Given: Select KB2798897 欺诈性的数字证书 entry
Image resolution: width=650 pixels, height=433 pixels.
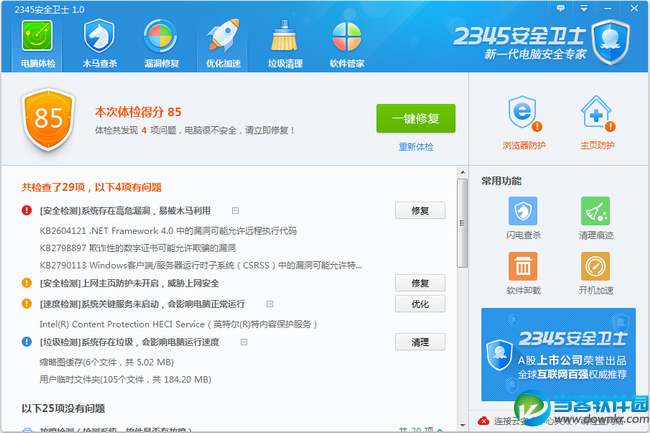Looking at the screenshot, I should pyautogui.click(x=138, y=248).
